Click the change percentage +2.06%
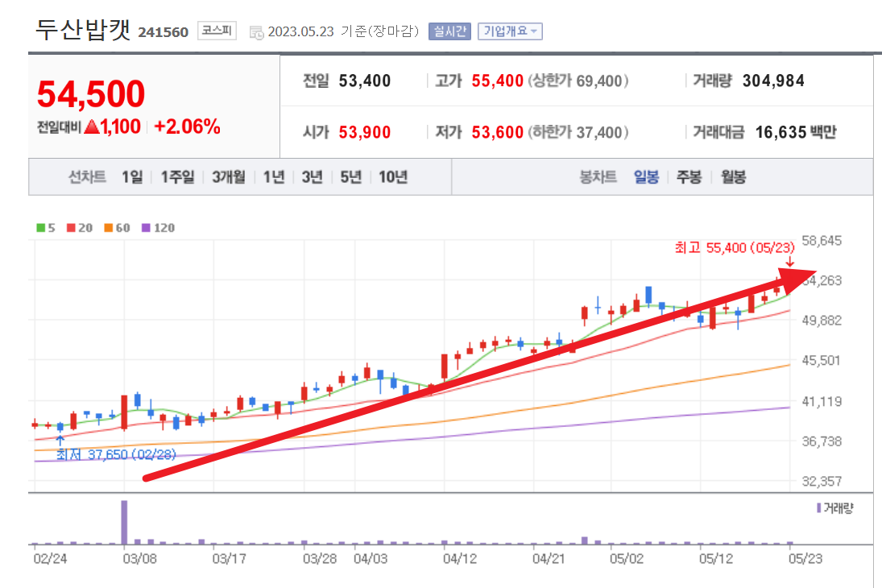The image size is (882, 588). tap(187, 126)
